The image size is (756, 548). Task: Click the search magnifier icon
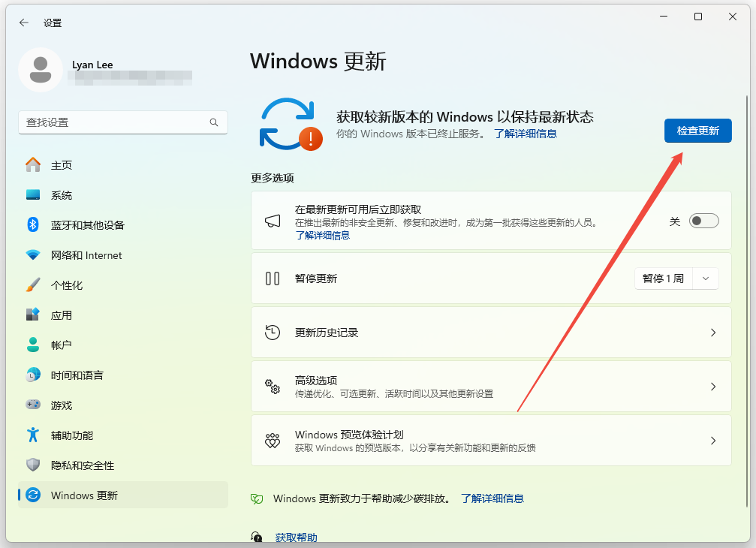tap(214, 122)
